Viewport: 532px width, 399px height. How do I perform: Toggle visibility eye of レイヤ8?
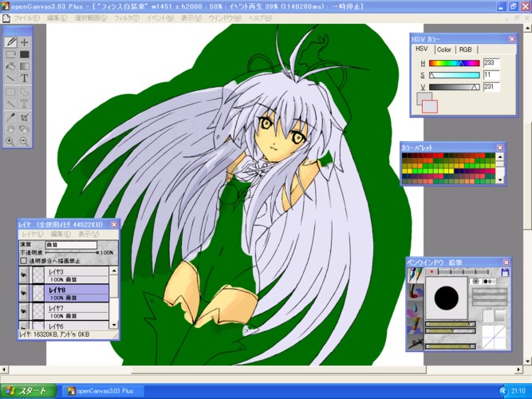tap(23, 294)
